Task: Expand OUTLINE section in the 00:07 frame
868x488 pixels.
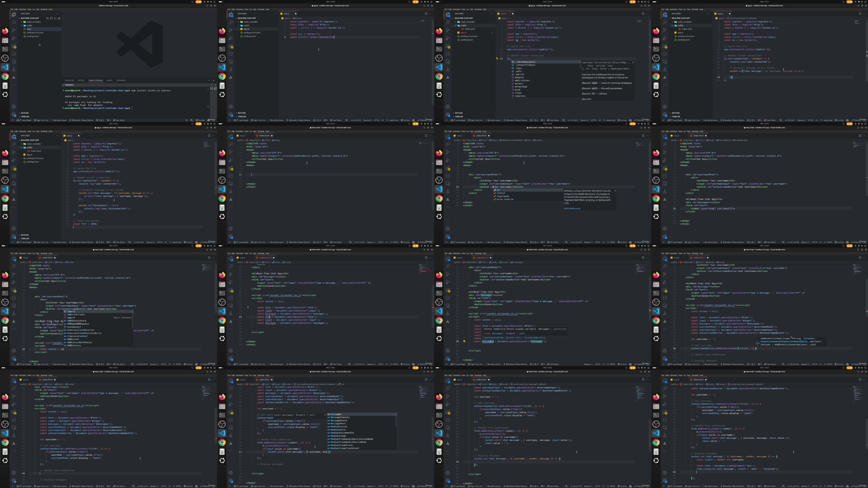Action: coord(25,113)
